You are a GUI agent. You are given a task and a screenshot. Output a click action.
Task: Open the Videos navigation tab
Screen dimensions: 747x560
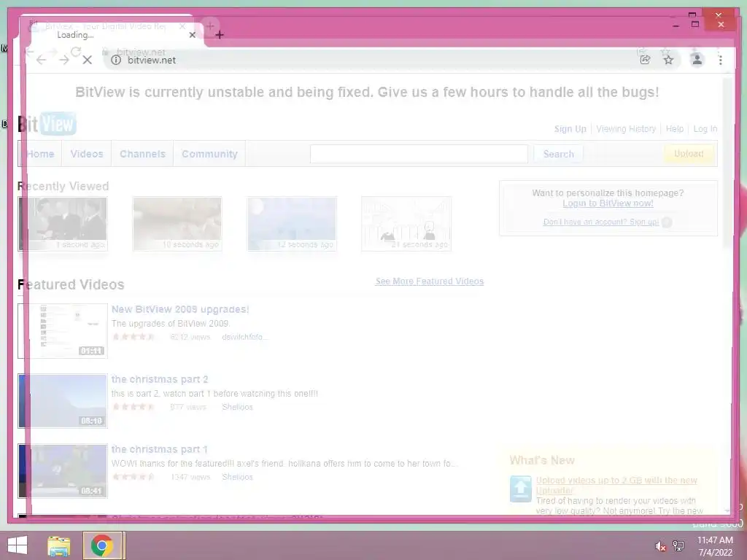click(87, 154)
